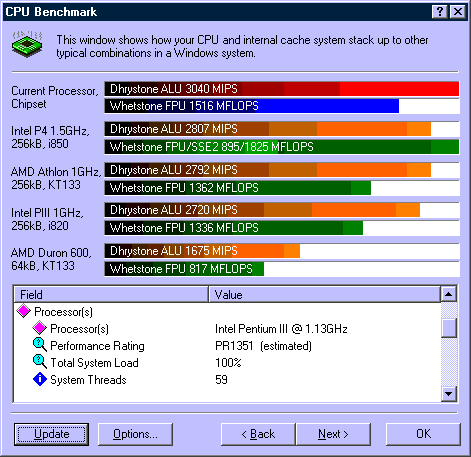This screenshot has width=471, height=457.
Task: Click the magenta diamond icon of the Intel Pentium III row
Action: [39, 328]
